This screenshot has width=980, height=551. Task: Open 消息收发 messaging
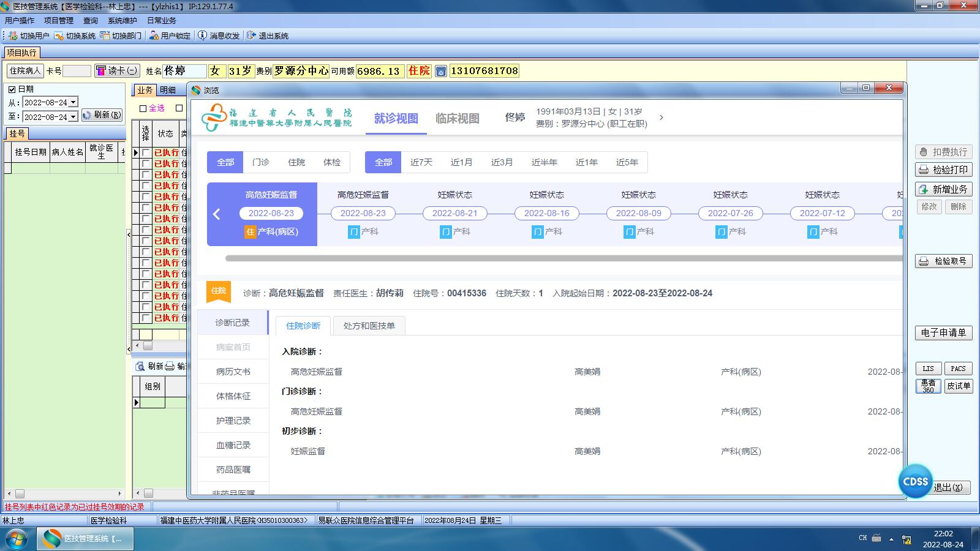pos(219,36)
